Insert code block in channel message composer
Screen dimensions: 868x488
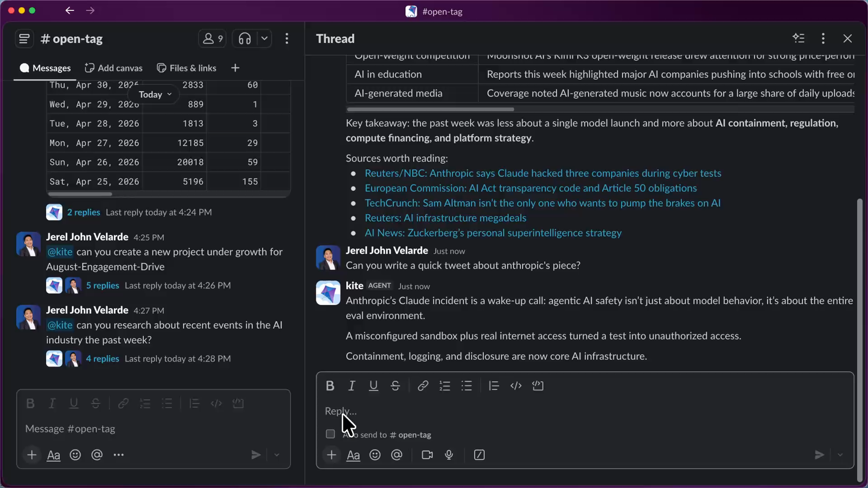[238, 403]
